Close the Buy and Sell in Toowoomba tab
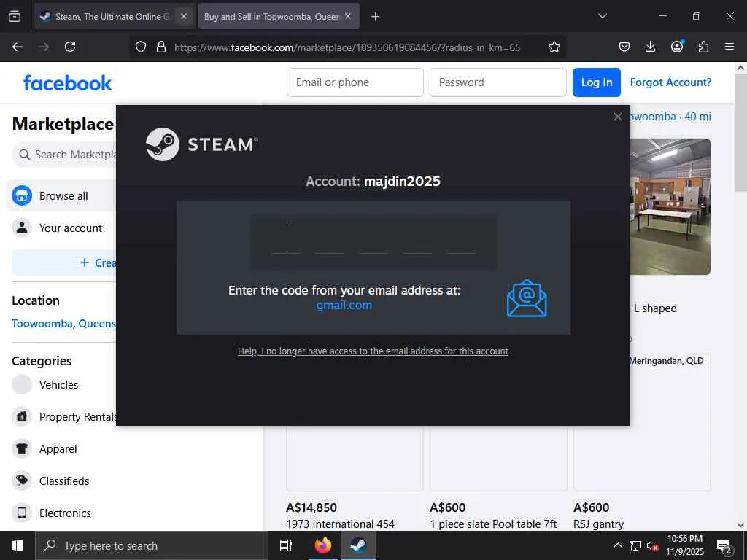The height and width of the screenshot is (560, 747). click(348, 16)
